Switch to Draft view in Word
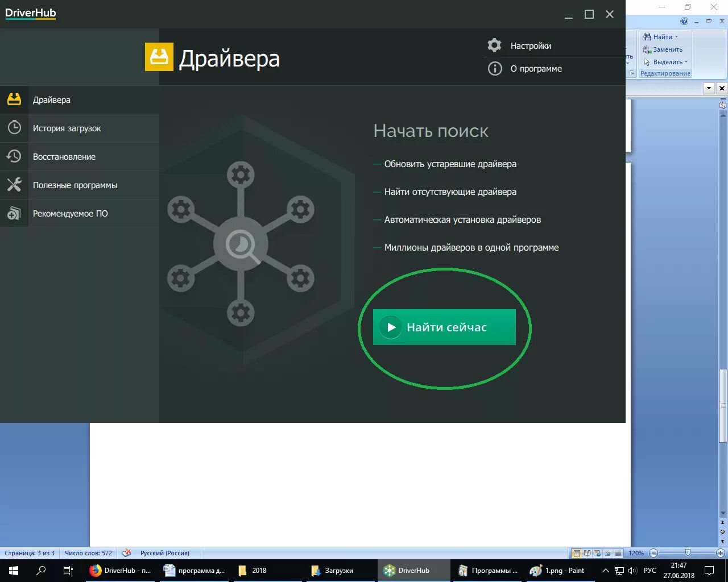728x582 pixels. (618, 553)
